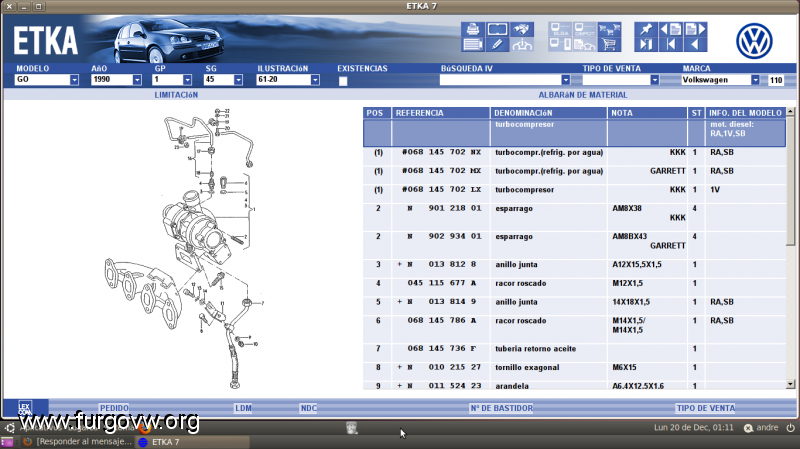Click the scrollbar down arrow
Viewport: 800px width, 449px height.
pyautogui.click(x=790, y=384)
